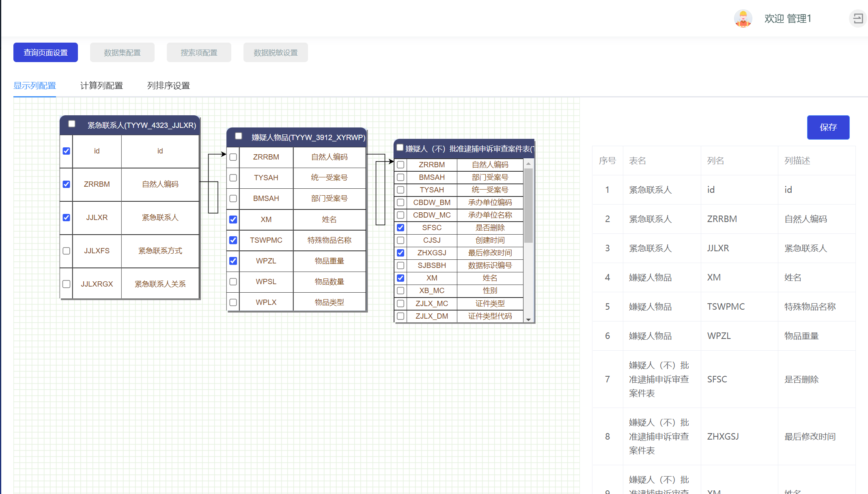868x494 pixels.
Task: Check the XB_MC 性别 checkbox
Action: (401, 291)
